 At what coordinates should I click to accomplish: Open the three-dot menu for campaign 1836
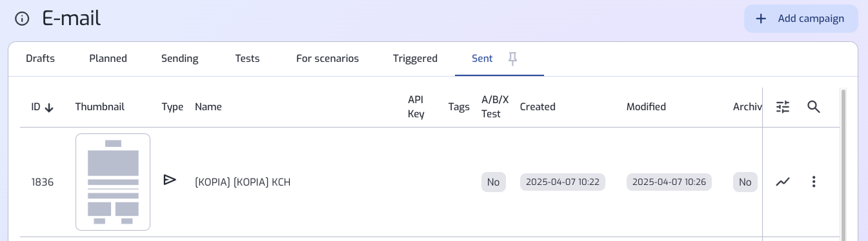(x=814, y=182)
